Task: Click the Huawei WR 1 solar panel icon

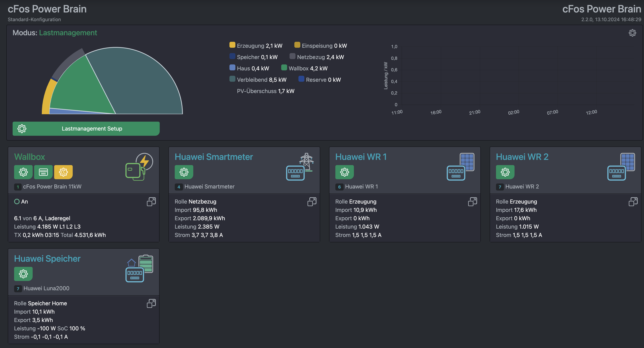Action: [461, 167]
